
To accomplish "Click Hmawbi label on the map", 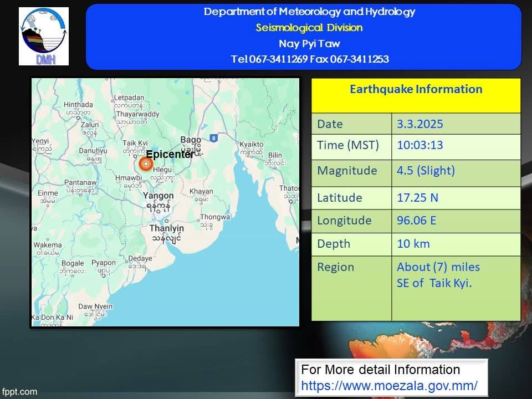I will pyautogui.click(x=128, y=178).
